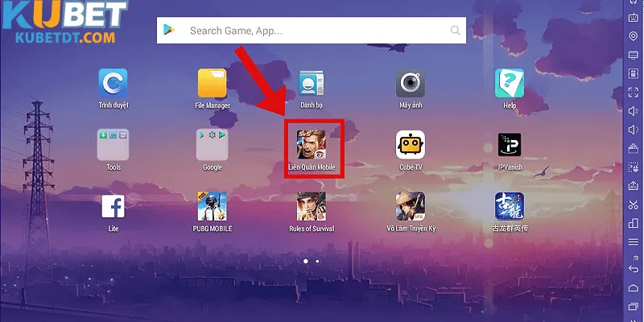Toggle fullscreen from the sidebar

tap(633, 93)
